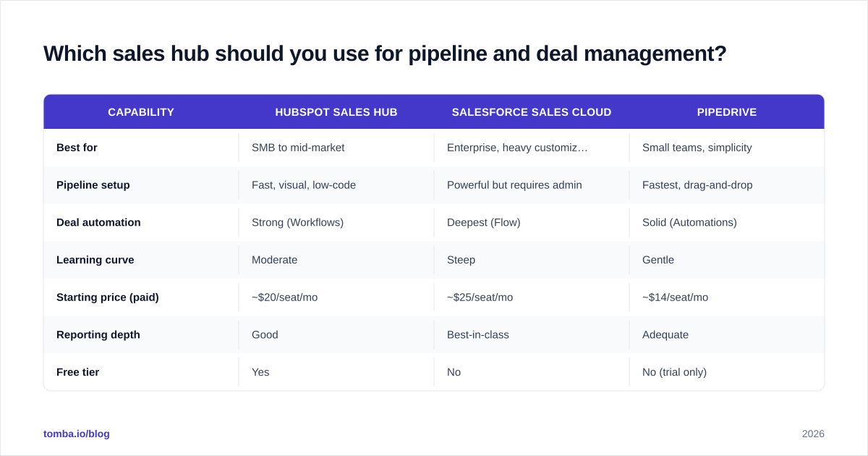Click the 'SMB to mid-market' cell
The height and width of the screenshot is (456, 868).
(x=298, y=148)
